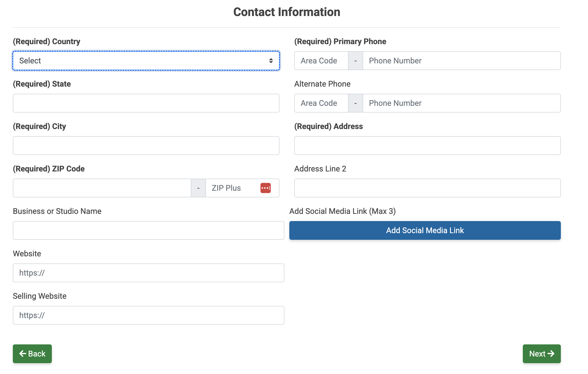This screenshot has width=588, height=374.
Task: Click the Address Line 2 field
Action: (427, 188)
